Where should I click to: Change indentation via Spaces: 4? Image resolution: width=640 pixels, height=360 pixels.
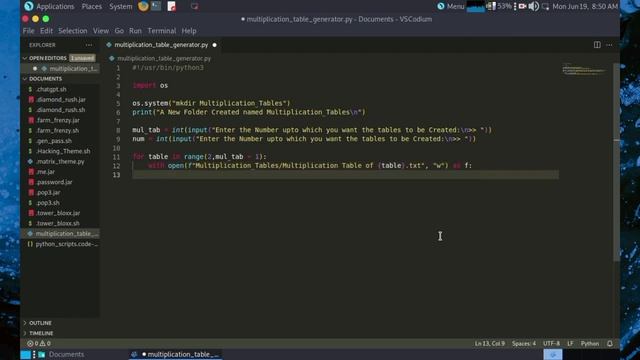(524, 344)
